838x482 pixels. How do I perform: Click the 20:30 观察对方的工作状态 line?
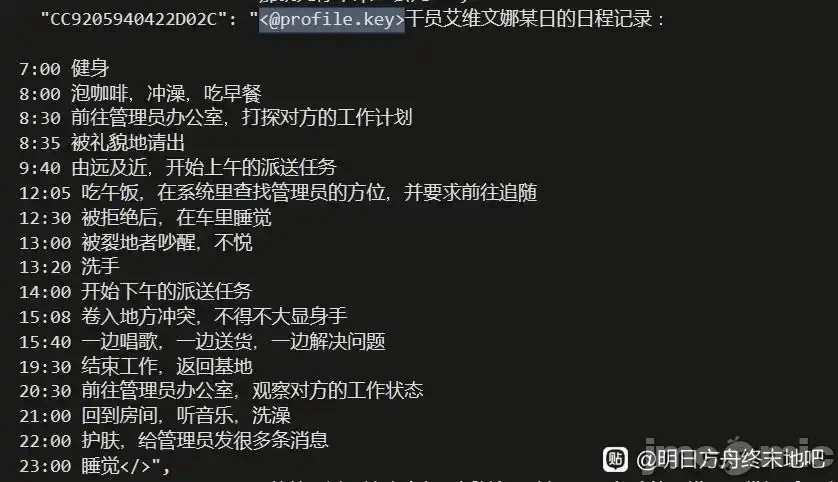click(x=221, y=391)
